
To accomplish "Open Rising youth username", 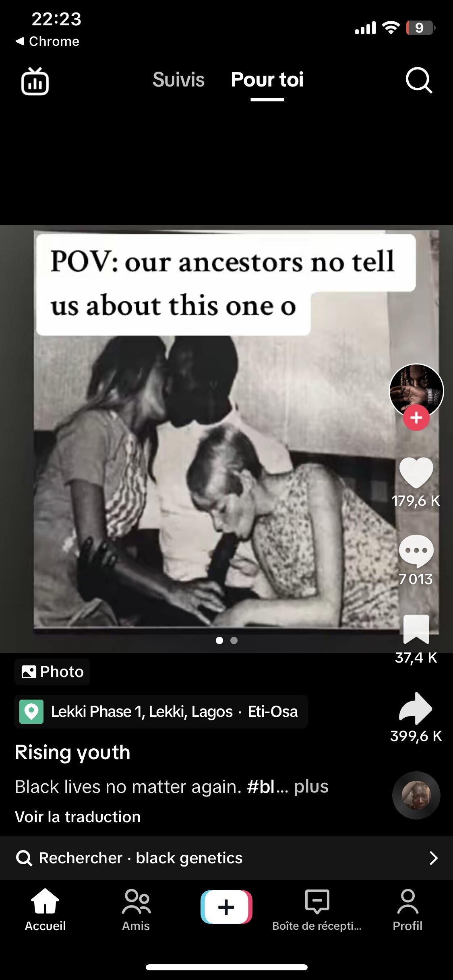I will pos(72,752).
